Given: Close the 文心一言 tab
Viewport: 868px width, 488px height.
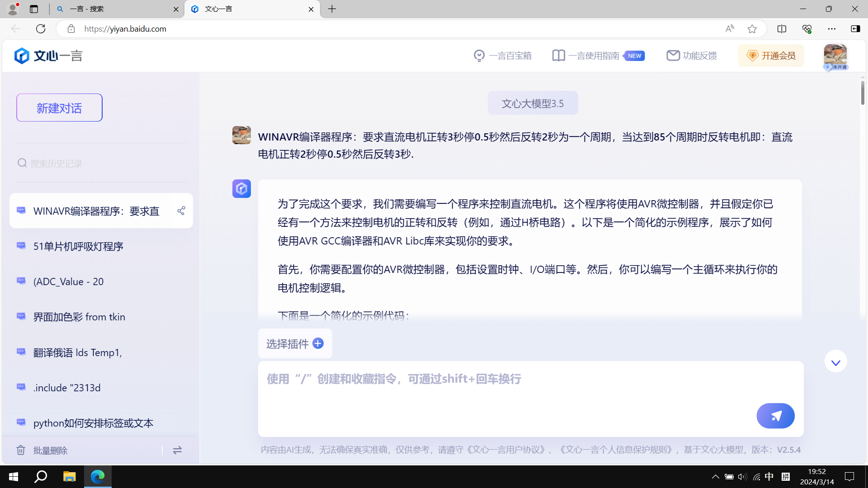Looking at the screenshot, I should coord(311,9).
